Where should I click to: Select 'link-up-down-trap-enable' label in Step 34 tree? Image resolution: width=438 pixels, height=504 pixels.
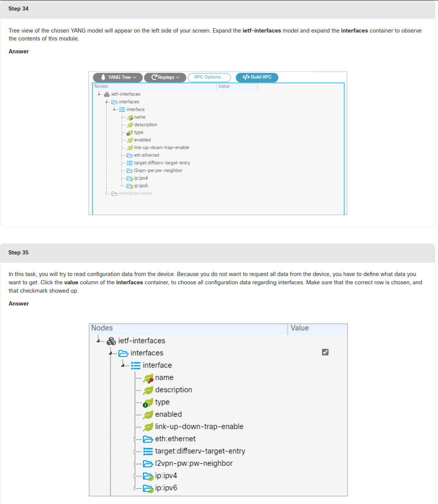(x=161, y=147)
